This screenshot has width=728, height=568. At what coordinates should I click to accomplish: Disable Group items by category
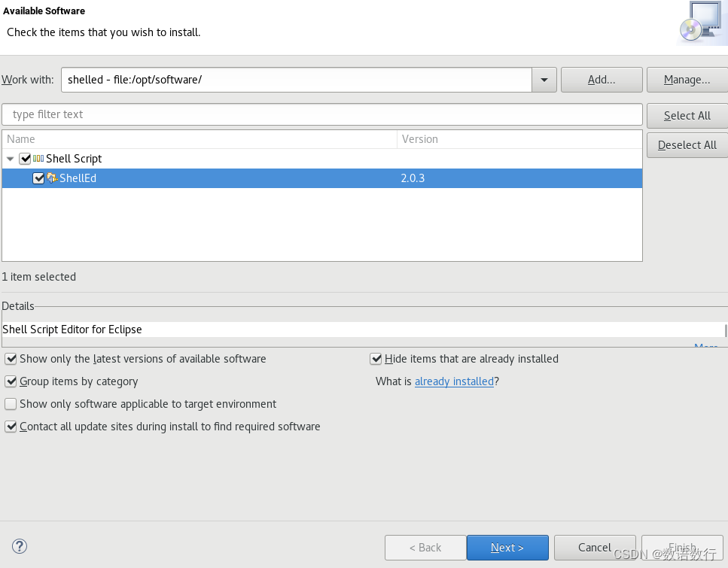click(x=11, y=381)
